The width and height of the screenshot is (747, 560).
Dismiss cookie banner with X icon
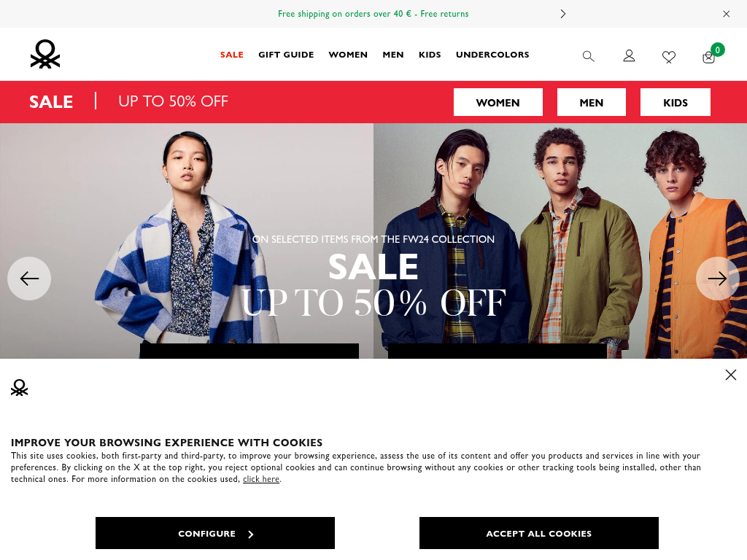point(731,375)
